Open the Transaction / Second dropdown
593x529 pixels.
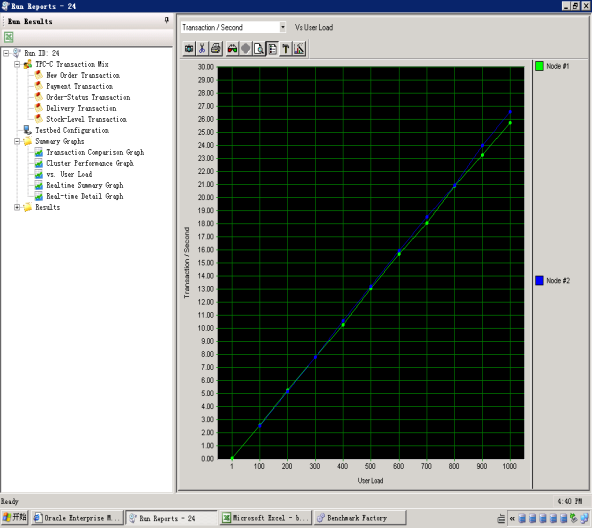pos(283,27)
